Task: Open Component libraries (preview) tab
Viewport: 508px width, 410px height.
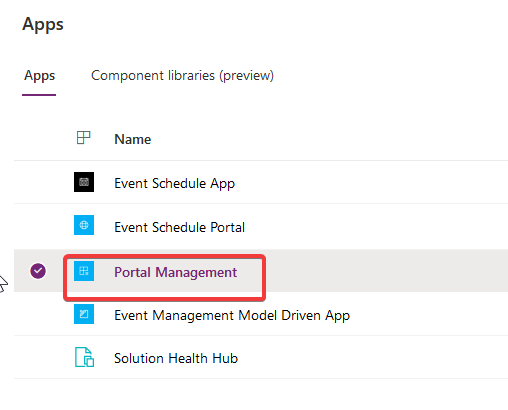Action: click(182, 76)
